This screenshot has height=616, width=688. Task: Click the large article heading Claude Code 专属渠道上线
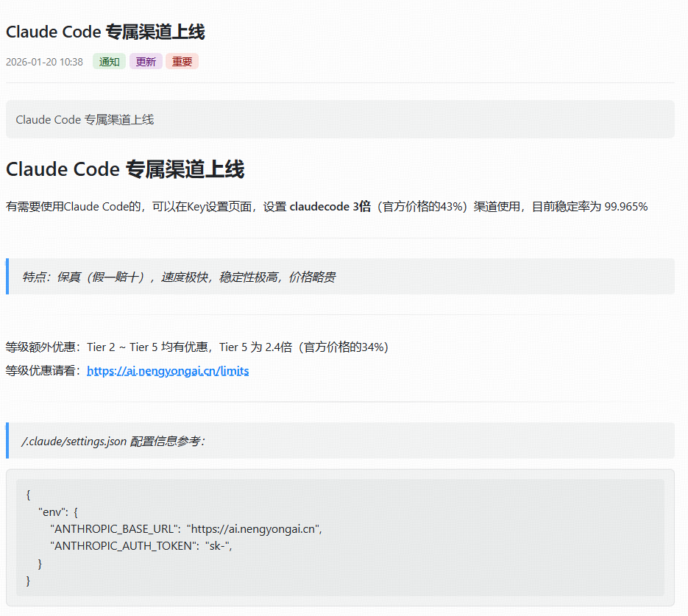click(125, 169)
